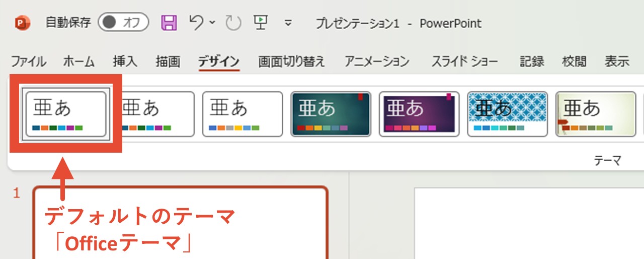This screenshot has height=259, width=644.
Task: Switch to the ホーム (Home) tab
Action: [x=79, y=61]
